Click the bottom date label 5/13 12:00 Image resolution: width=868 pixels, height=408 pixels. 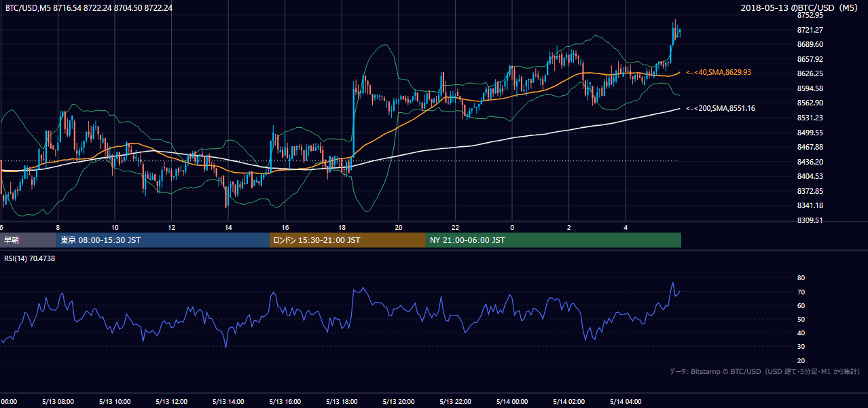(x=172, y=401)
